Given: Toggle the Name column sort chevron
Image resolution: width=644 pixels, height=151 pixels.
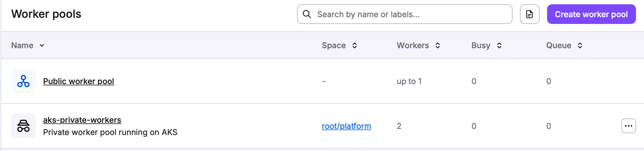Looking at the screenshot, I should (42, 45).
